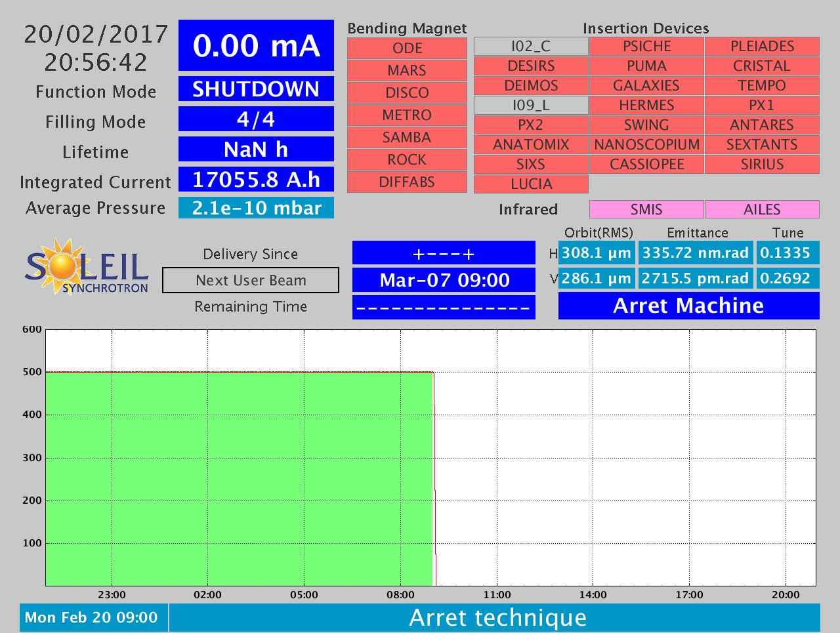Click the Arret Machine status banner

coord(689,306)
